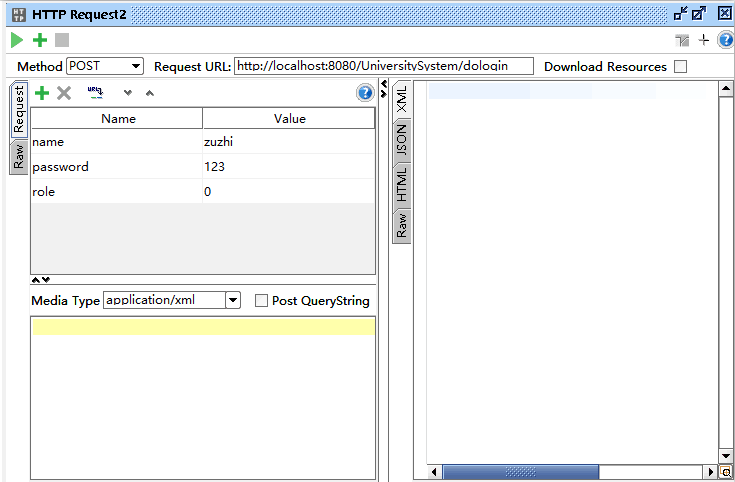The image size is (735, 482).
Task: Maximize the HTTP Request2 panel
Action: coord(699,14)
